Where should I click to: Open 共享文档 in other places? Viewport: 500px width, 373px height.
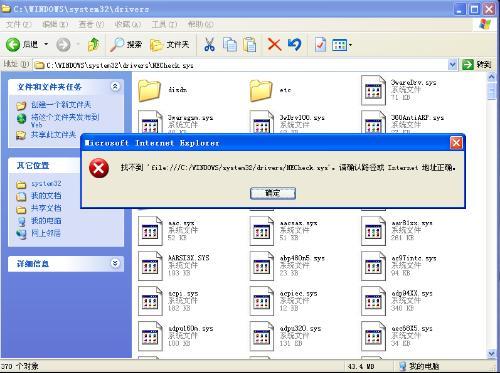coord(46,208)
